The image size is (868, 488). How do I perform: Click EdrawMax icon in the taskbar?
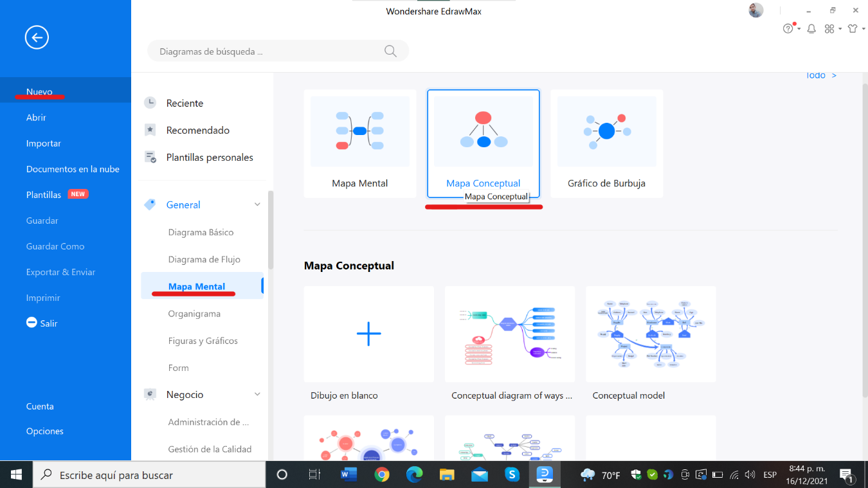(545, 474)
